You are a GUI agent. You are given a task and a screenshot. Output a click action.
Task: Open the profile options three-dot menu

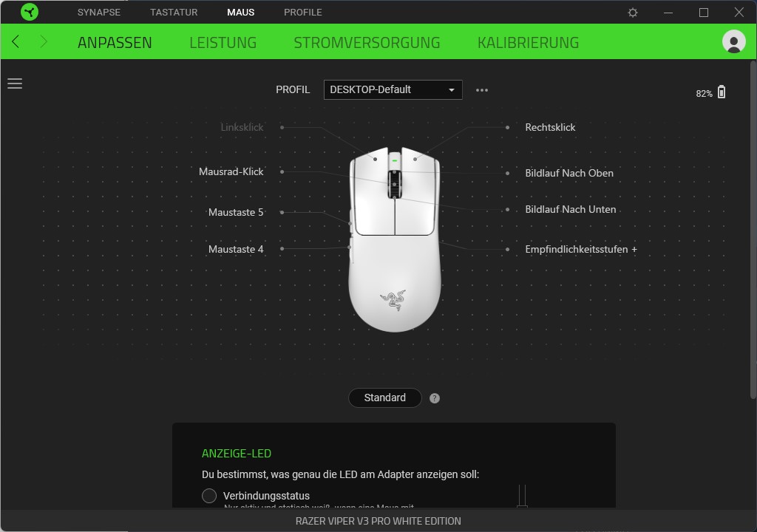coord(482,90)
